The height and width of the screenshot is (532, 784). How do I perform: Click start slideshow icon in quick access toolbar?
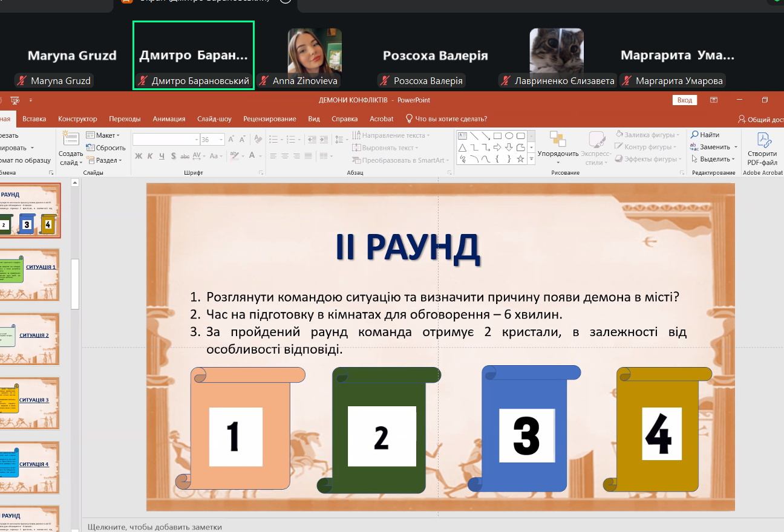click(x=15, y=100)
